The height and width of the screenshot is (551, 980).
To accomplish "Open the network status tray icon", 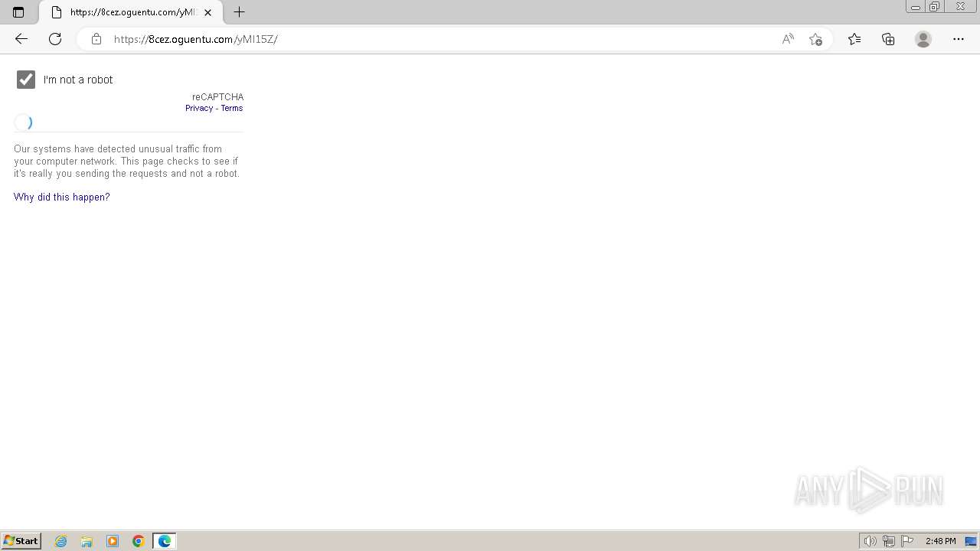I will point(889,541).
